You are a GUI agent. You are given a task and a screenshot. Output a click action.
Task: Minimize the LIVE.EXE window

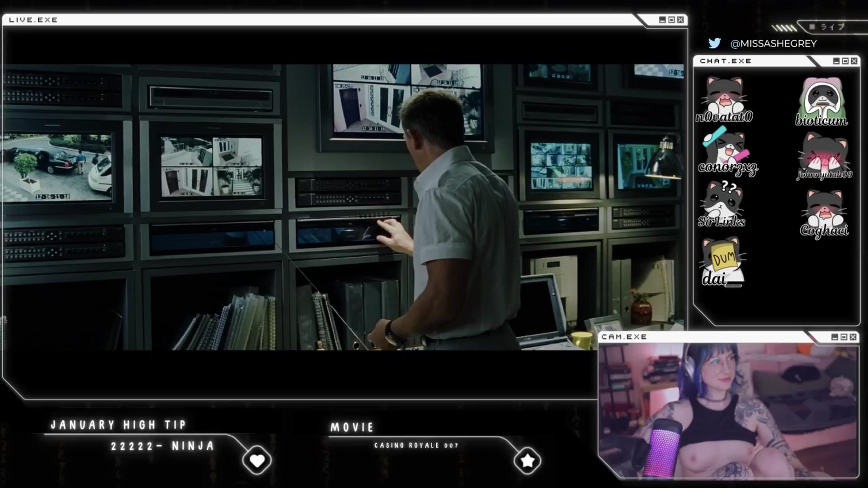click(662, 20)
